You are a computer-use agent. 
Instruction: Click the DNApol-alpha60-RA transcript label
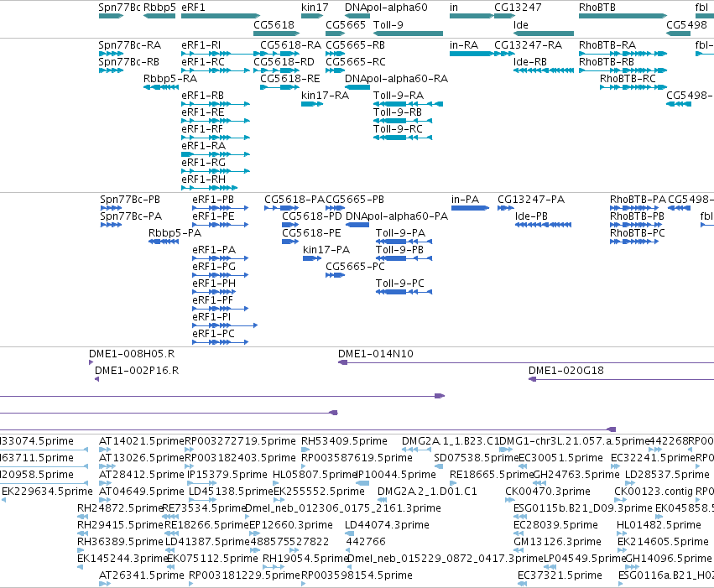click(396, 79)
